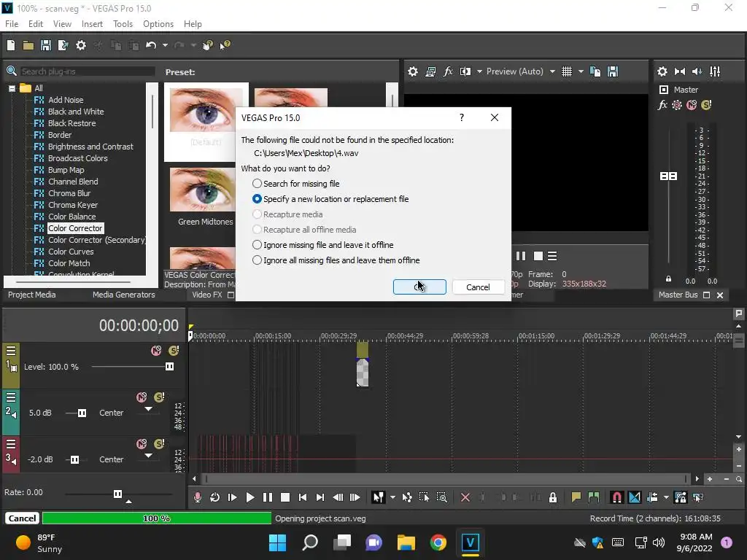Open project Properties gear in main toolbar
This screenshot has width=747, height=560.
click(81, 45)
